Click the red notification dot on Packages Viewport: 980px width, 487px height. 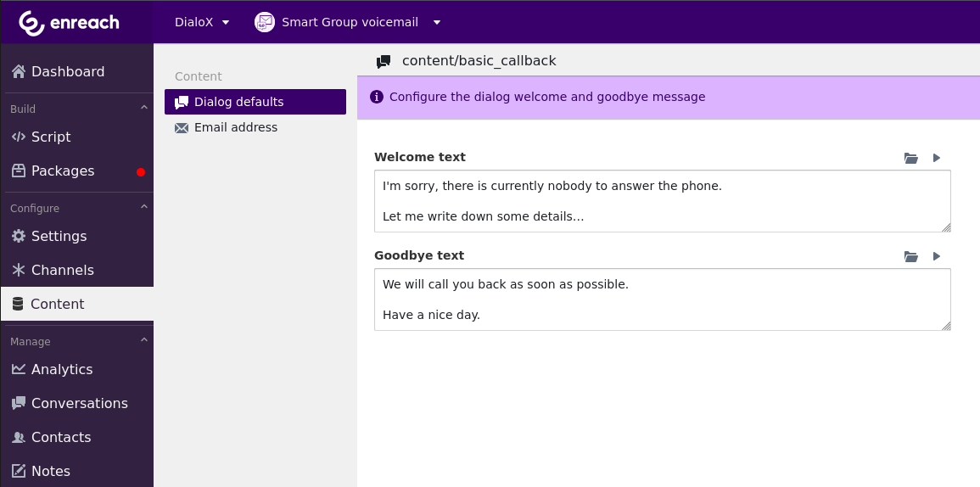[x=141, y=172]
